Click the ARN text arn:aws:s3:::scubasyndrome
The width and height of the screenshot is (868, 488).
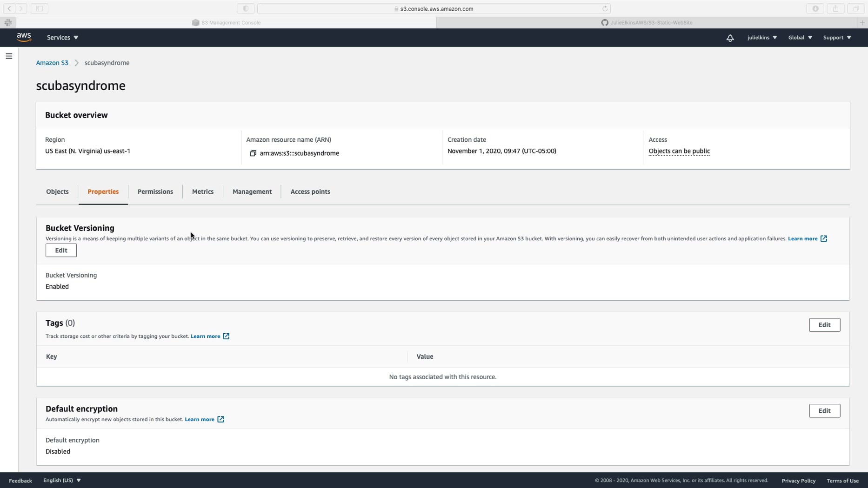pyautogui.click(x=299, y=153)
